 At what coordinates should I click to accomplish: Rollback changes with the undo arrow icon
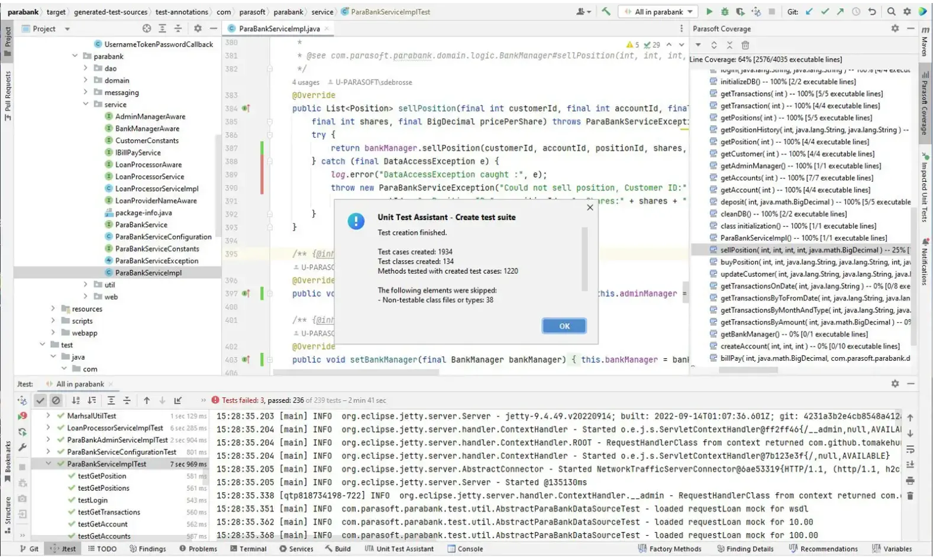[872, 12]
